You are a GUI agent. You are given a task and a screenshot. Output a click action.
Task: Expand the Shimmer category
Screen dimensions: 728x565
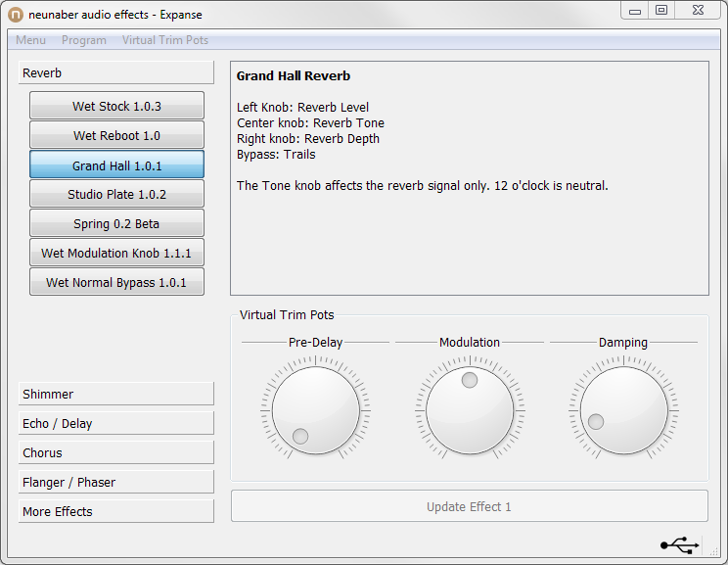(116, 394)
